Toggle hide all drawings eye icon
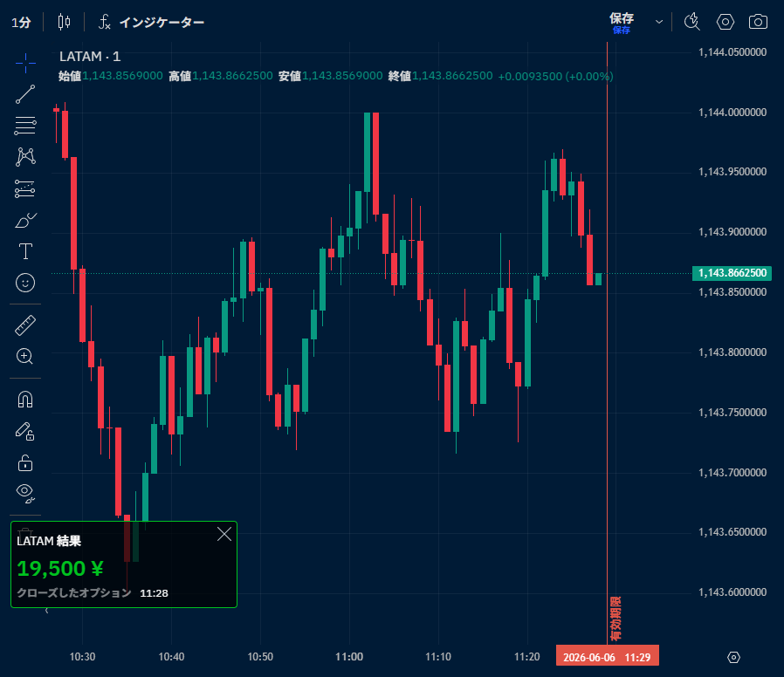 click(x=25, y=493)
